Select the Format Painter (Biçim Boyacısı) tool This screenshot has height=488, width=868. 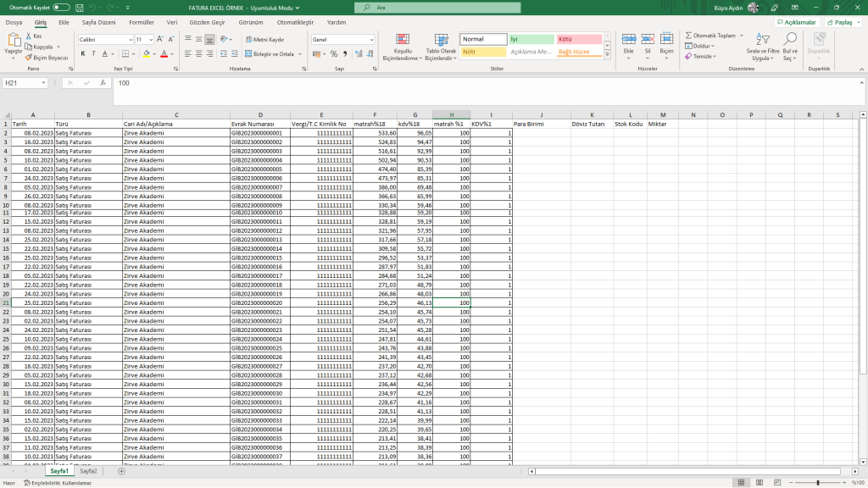click(48, 58)
